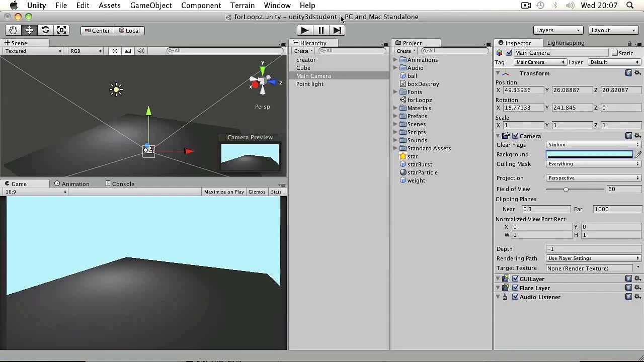This screenshot has height=362, width=644.
Task: Toggle Center pivot mode
Action: [x=97, y=31]
